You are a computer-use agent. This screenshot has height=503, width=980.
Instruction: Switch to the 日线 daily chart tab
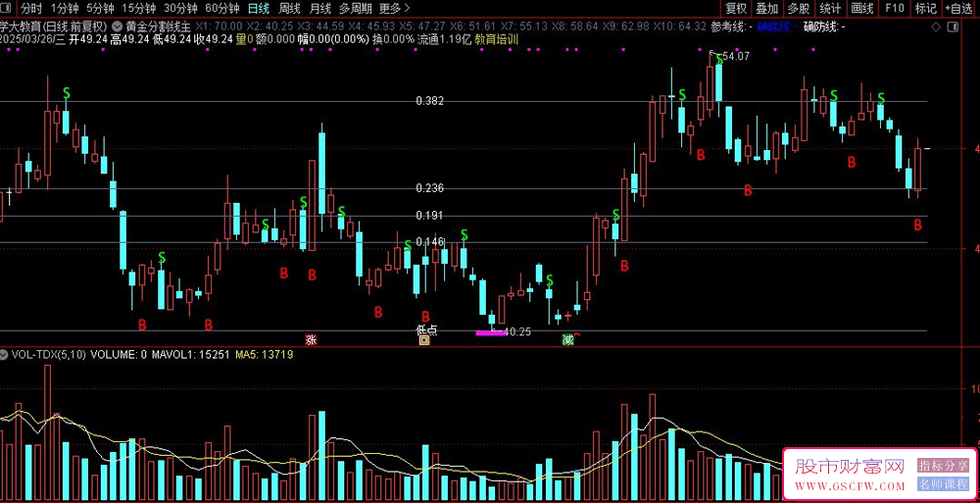[x=258, y=8]
